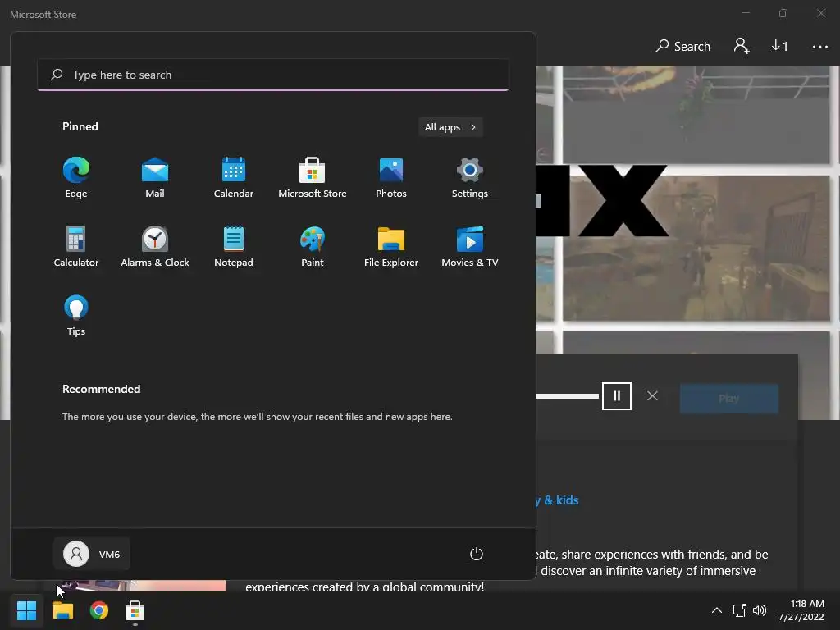Open File Explorer from the taskbar
This screenshot has width=840, height=630.
tap(62, 610)
